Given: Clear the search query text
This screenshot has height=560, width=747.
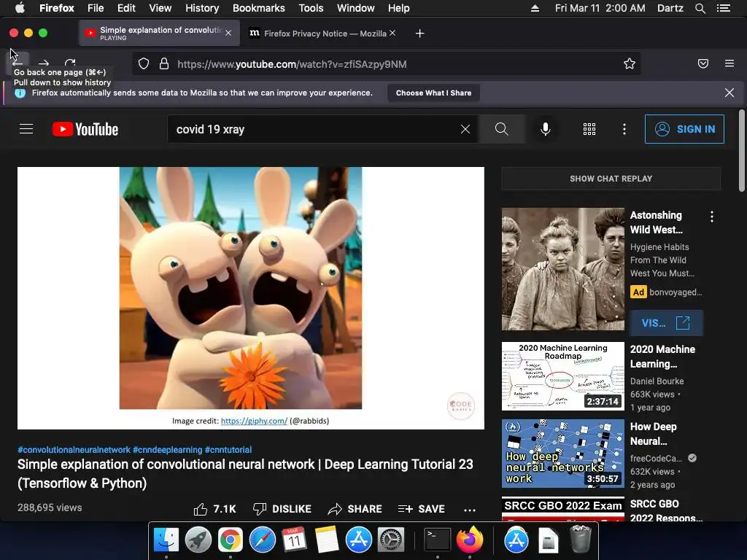Looking at the screenshot, I should (465, 129).
